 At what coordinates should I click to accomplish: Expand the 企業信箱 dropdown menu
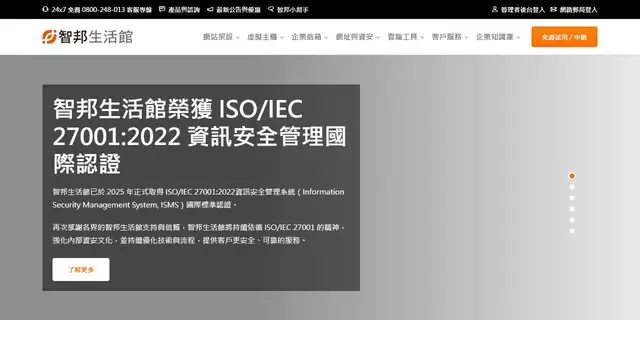coord(310,37)
